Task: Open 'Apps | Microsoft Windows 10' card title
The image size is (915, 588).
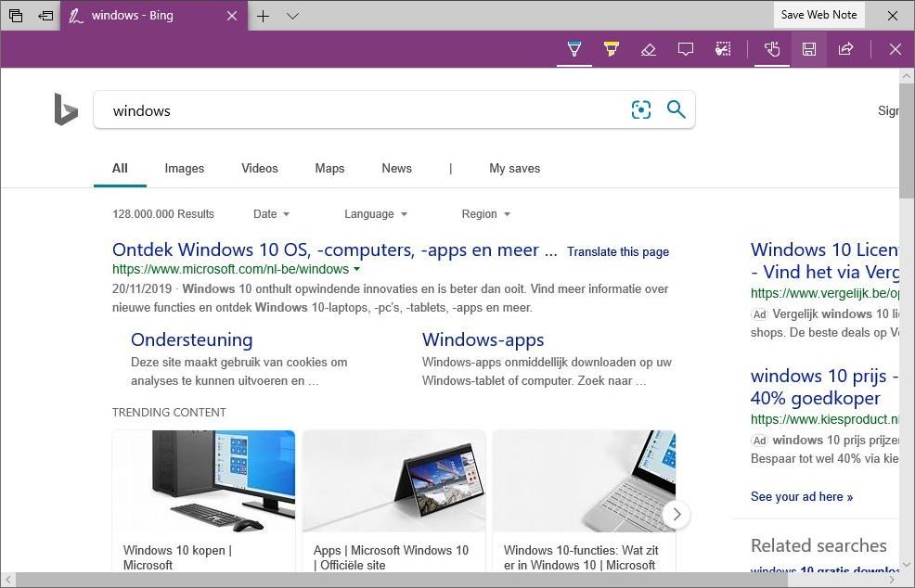Action: (x=391, y=557)
